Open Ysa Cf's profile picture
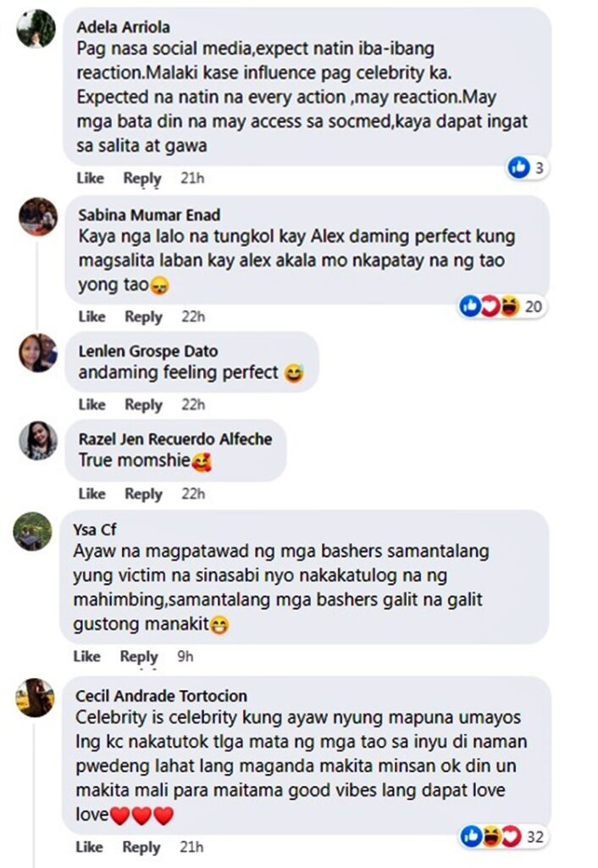 (x=33, y=531)
